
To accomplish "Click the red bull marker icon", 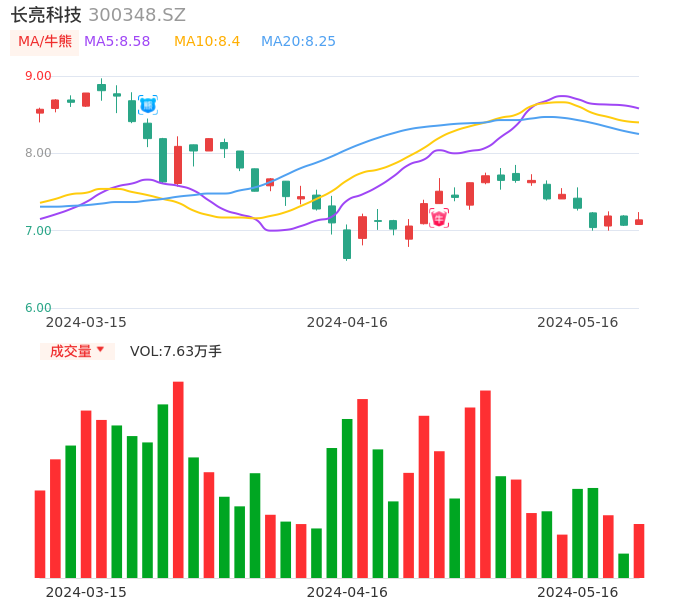I will [x=439, y=218].
